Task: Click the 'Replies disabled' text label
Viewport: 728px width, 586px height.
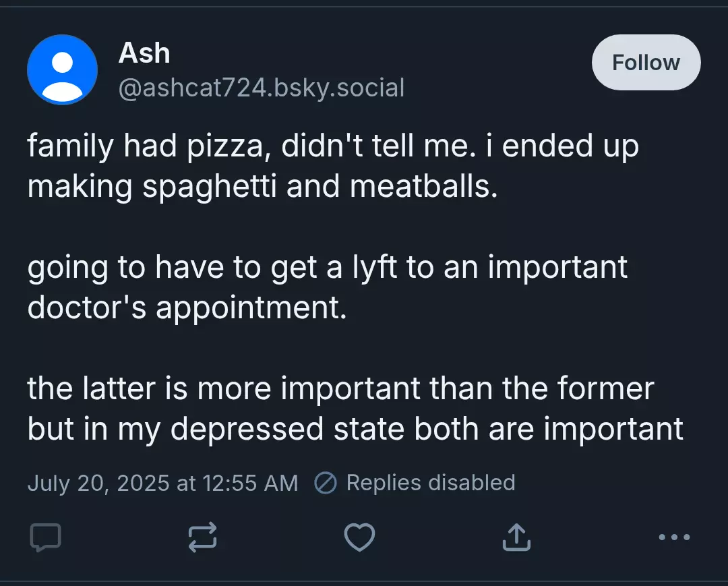Action: tap(431, 482)
